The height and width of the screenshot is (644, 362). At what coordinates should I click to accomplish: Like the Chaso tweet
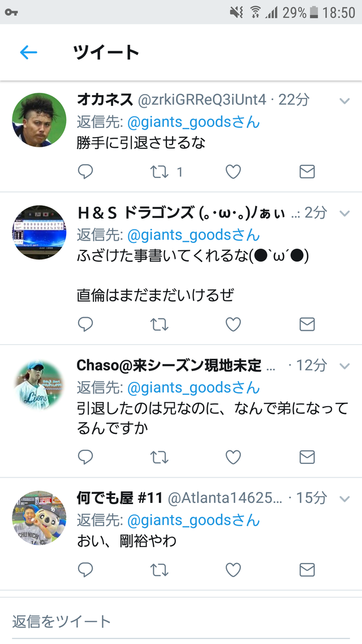pyautogui.click(x=233, y=457)
